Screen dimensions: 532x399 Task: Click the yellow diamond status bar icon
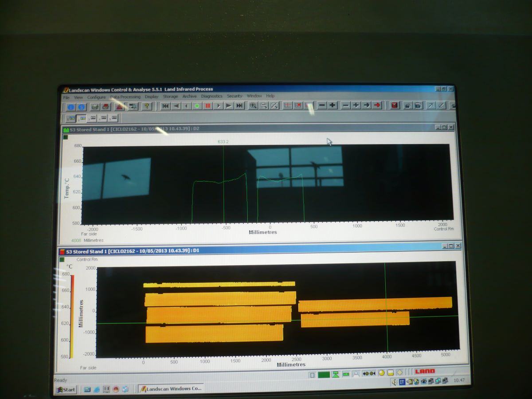point(399,372)
